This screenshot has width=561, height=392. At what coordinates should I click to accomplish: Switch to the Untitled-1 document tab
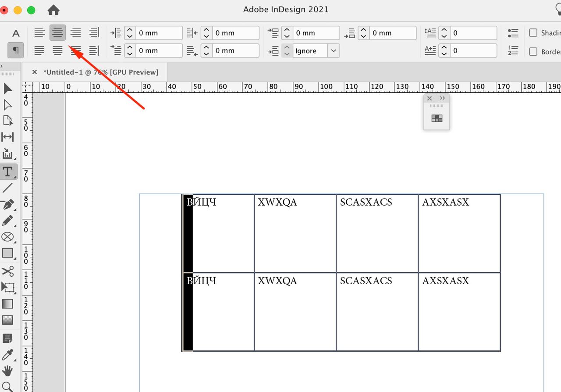101,72
